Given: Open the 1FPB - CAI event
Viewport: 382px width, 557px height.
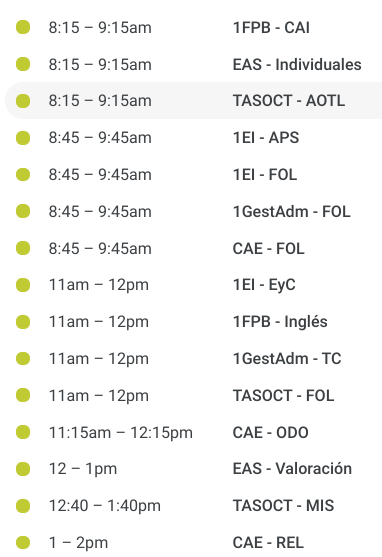Looking at the screenshot, I should tap(194, 28).
